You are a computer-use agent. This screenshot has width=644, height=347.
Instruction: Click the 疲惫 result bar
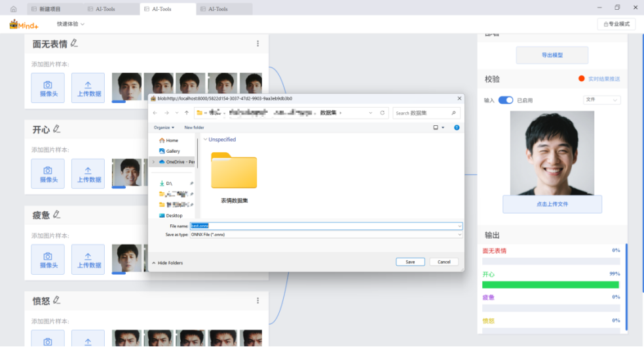click(551, 308)
